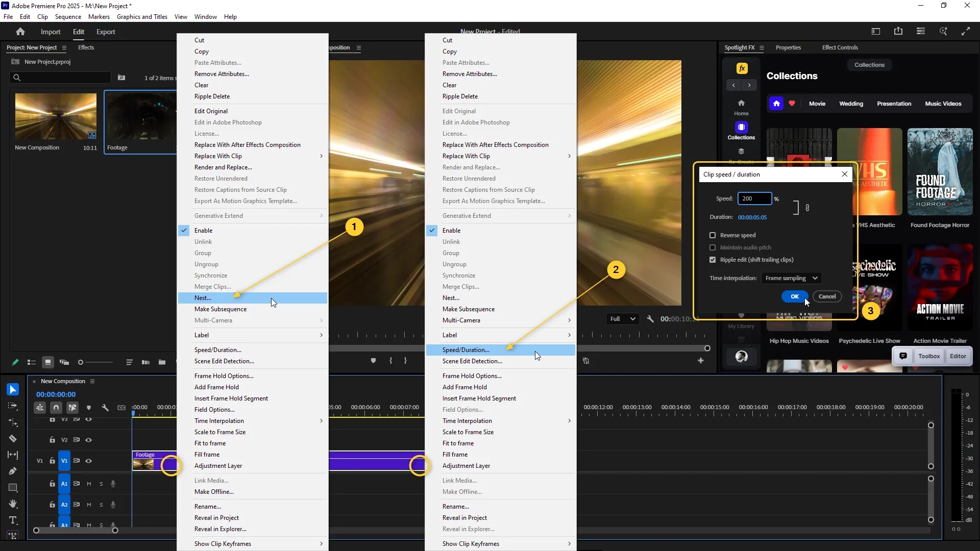Toggle lock on track V2

click(x=52, y=440)
